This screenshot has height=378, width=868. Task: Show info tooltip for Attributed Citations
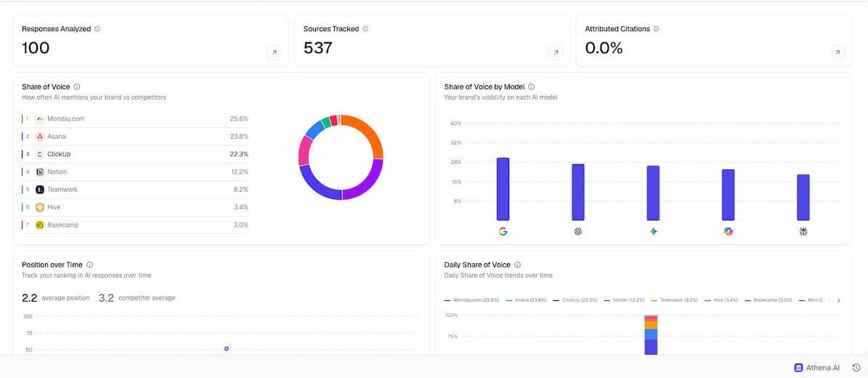(x=656, y=29)
